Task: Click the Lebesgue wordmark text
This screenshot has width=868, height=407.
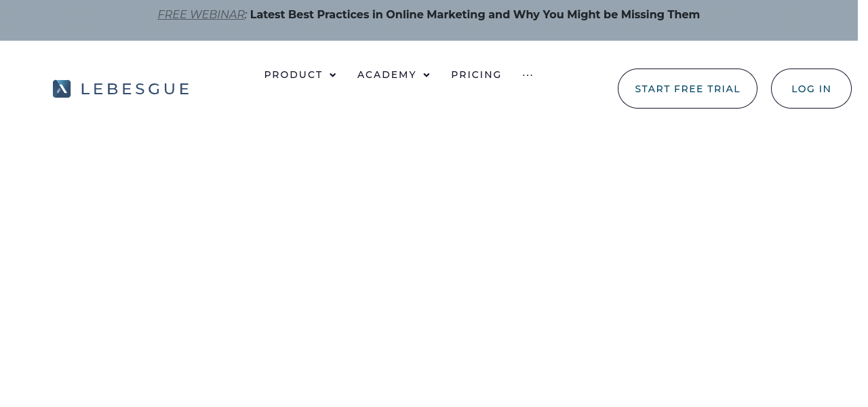Action: [x=135, y=89]
